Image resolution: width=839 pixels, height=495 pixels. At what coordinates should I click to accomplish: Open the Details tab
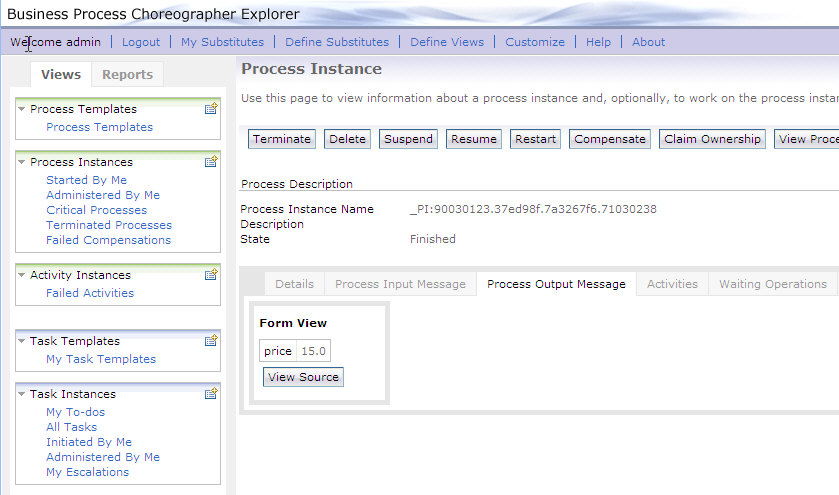pos(294,284)
